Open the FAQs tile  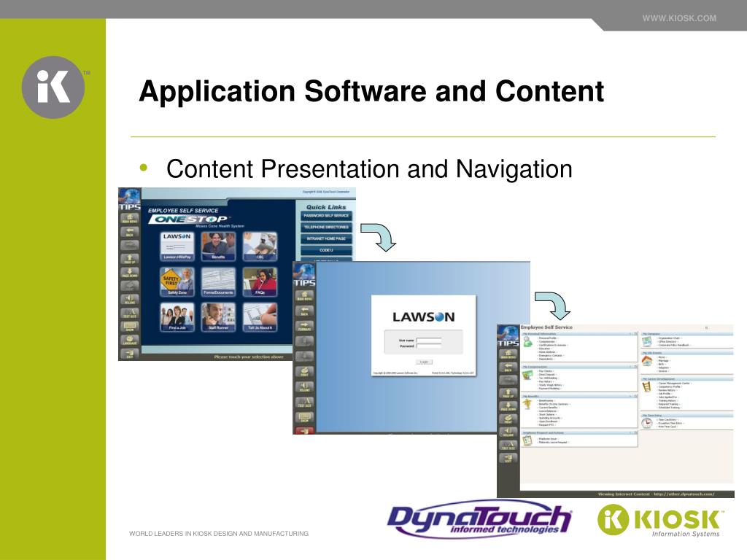(260, 281)
